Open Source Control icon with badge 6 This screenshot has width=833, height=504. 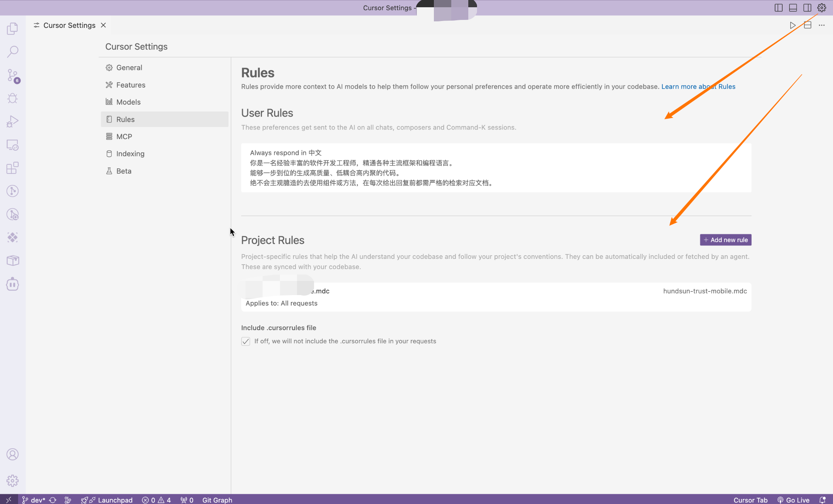click(12, 75)
